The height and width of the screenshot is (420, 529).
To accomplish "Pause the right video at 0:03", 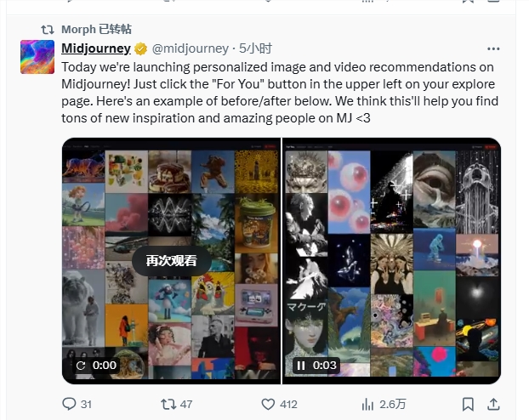I will pos(299,366).
